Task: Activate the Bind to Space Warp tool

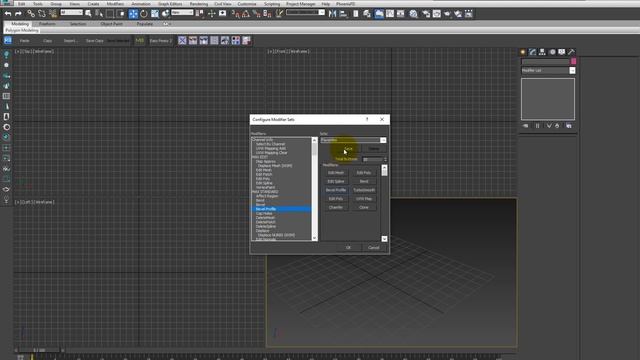Action: coord(53,14)
